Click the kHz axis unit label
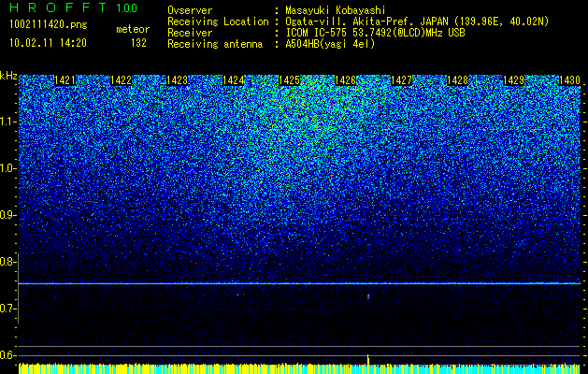 pyautogui.click(x=8, y=76)
